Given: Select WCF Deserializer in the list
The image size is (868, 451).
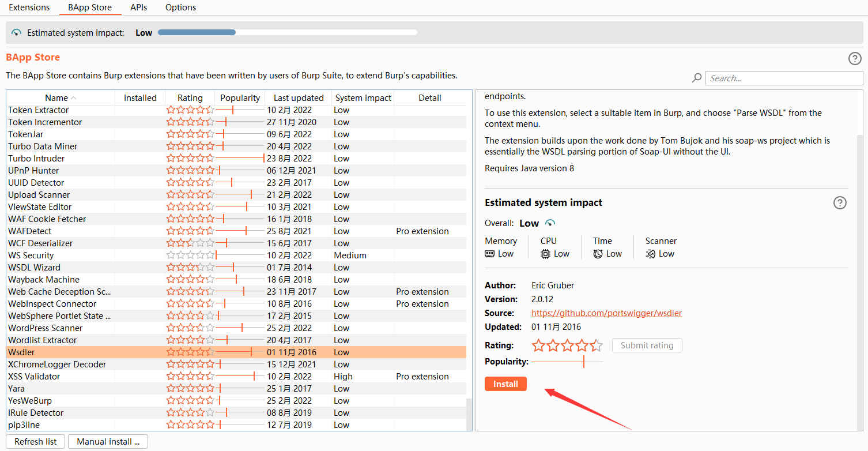Looking at the screenshot, I should pos(236,243).
